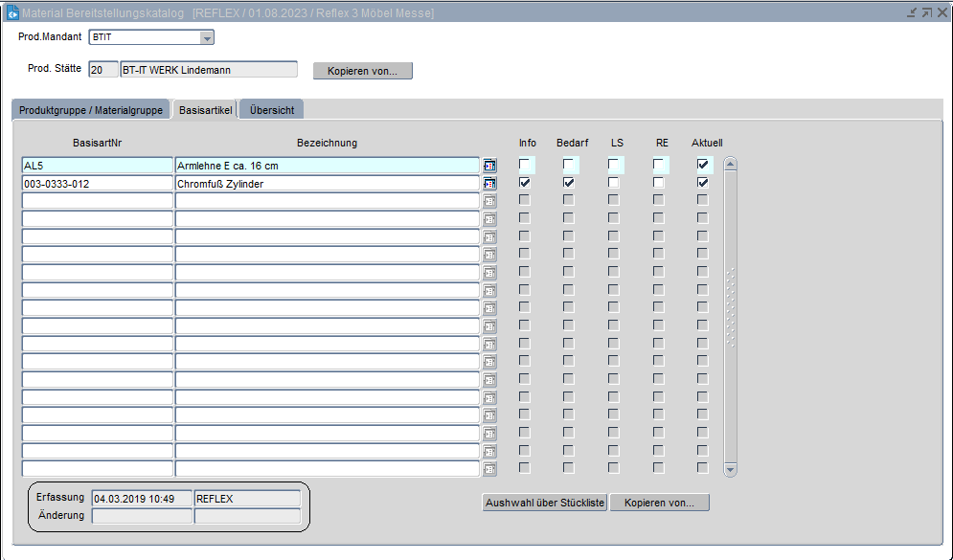
Task: Restore the Material Bereitstellungskatalog window size
Action: (927, 12)
